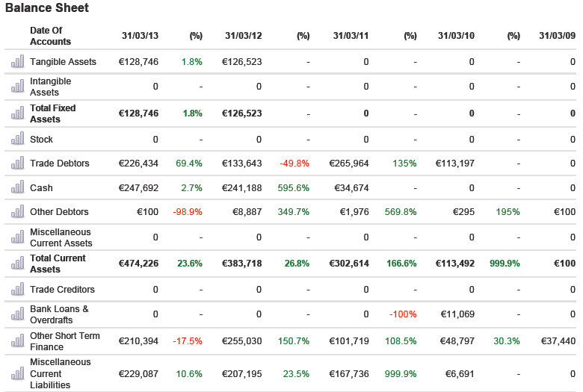Screen dimensions: 583x392
Task: Show the graph for Other Short Term Finance
Action: click(17, 341)
